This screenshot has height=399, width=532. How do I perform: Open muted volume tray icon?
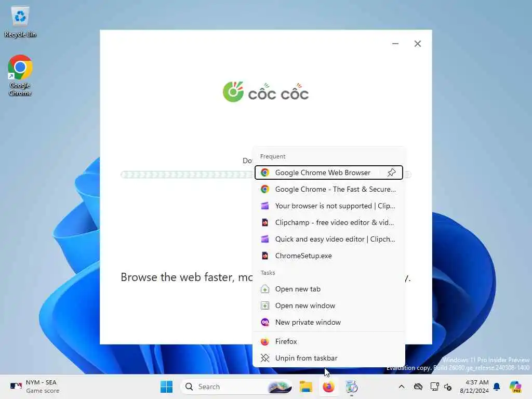point(448,387)
